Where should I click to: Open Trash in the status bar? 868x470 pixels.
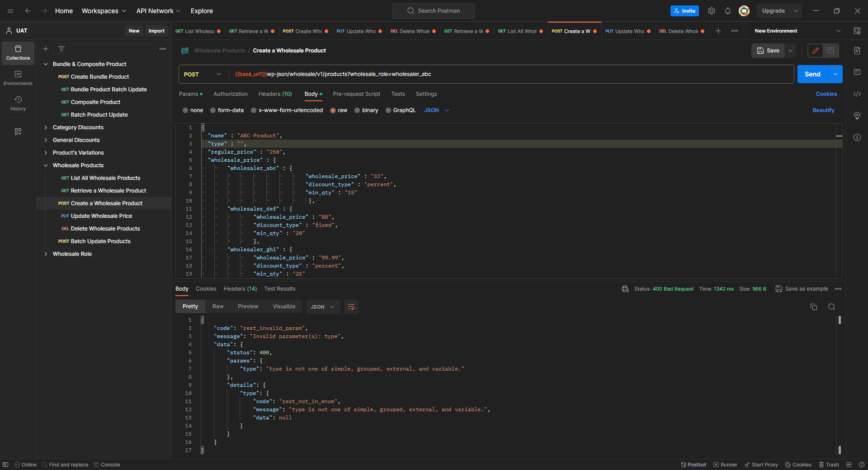pyautogui.click(x=829, y=465)
